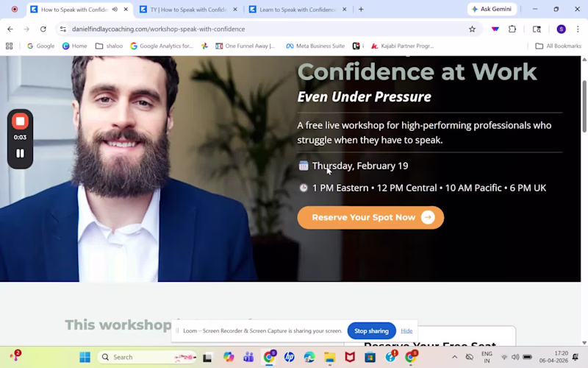Screen dimensions: 588x368
Task: Open the pinwheel bookmark icon
Action: click(204, 46)
